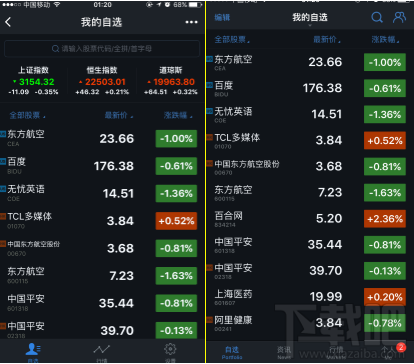This screenshot has height=364, width=414.
Task: Open 上海医药 601607 row
Action: coord(310,297)
